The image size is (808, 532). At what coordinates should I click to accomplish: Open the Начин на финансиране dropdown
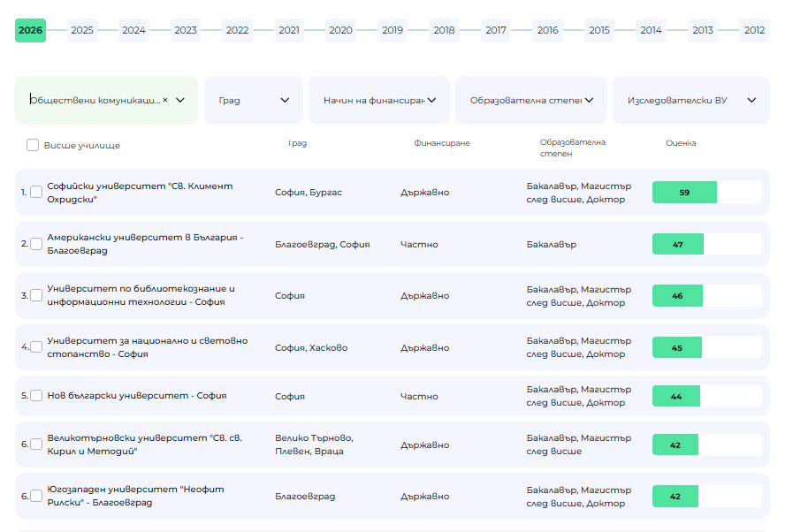click(378, 100)
